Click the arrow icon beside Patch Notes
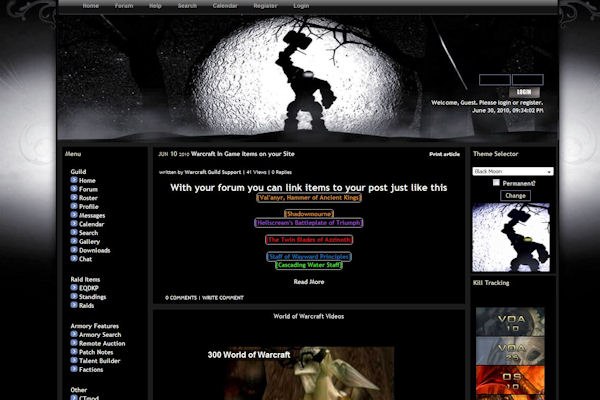The height and width of the screenshot is (400, 600). (74, 352)
